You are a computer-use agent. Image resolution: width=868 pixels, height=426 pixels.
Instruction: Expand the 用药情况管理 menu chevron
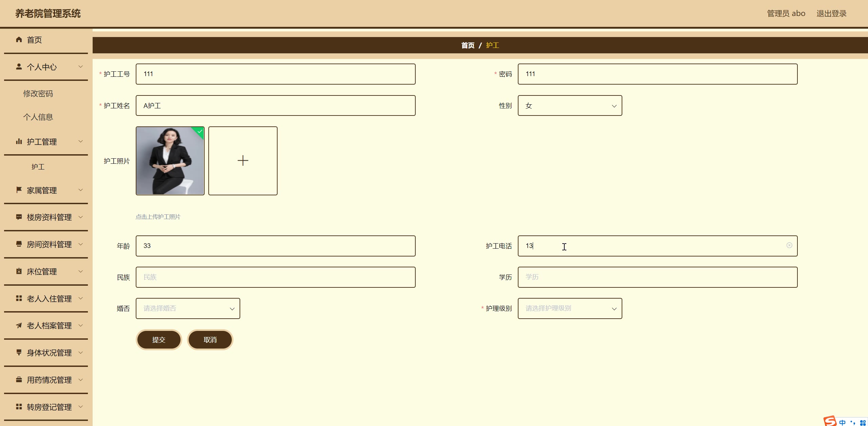[x=81, y=379]
